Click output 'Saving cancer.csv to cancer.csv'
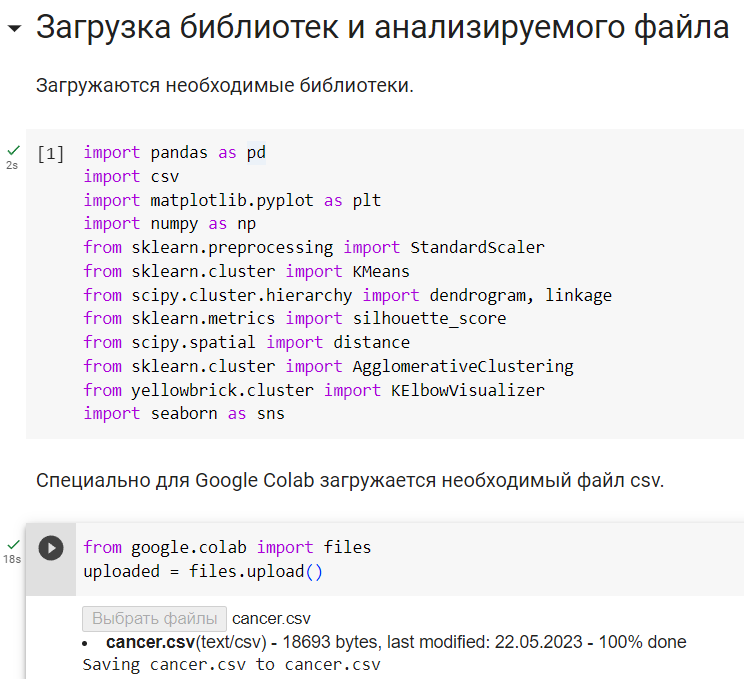This screenshot has height=679, width=744. coord(232,665)
